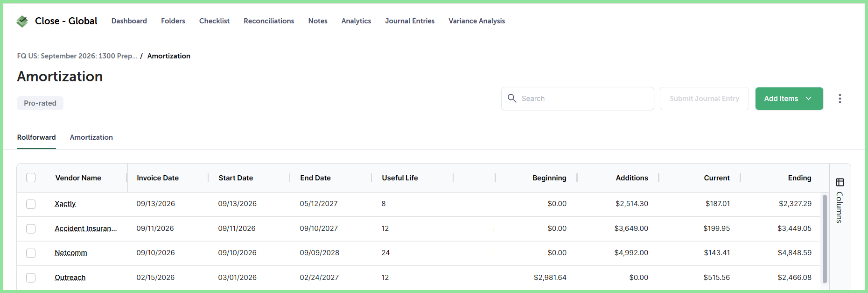Click the 09/09/2028 end date cell
This screenshot has height=293, width=868.
pos(320,253)
